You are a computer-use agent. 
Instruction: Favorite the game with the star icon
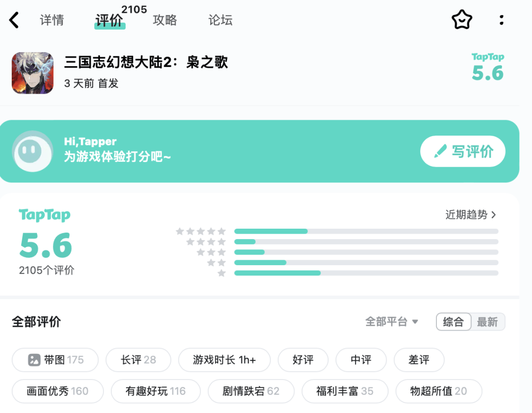(x=462, y=20)
